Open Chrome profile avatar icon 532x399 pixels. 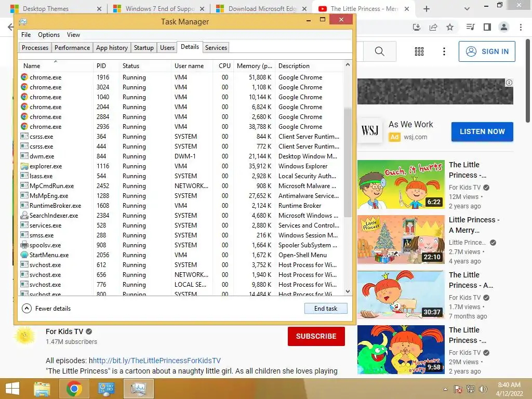pyautogui.click(x=504, y=27)
